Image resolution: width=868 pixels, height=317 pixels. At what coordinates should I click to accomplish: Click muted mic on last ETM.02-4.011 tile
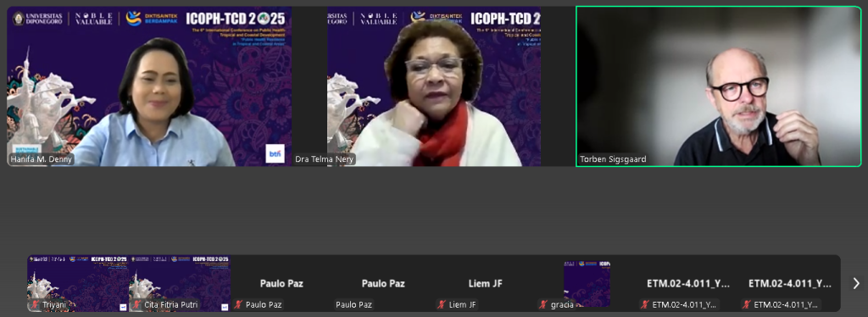tap(747, 305)
